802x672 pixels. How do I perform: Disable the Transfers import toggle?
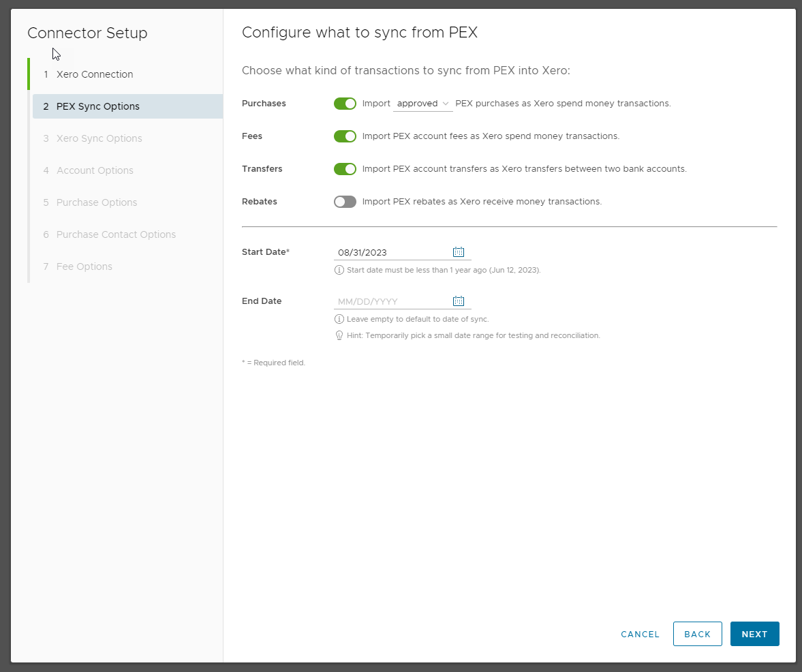345,169
